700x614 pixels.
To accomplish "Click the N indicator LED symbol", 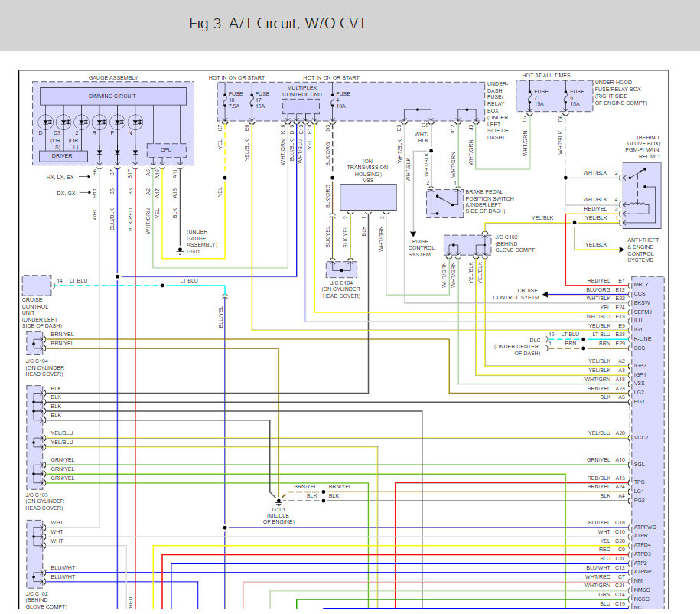I will point(135,122).
